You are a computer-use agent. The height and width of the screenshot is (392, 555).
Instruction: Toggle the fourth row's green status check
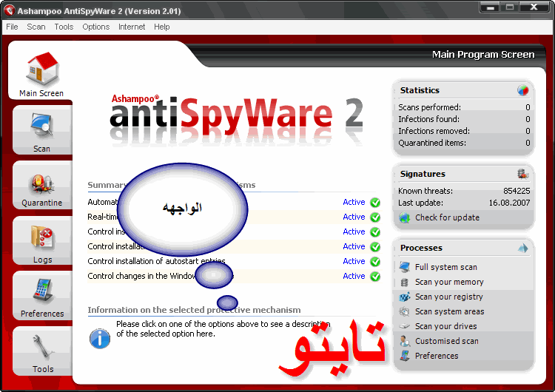[x=375, y=247]
